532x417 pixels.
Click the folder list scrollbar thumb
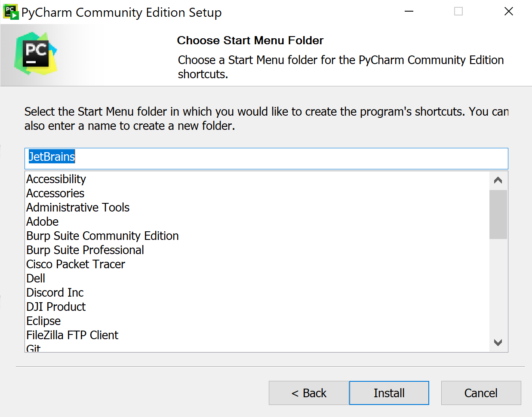pos(498,214)
